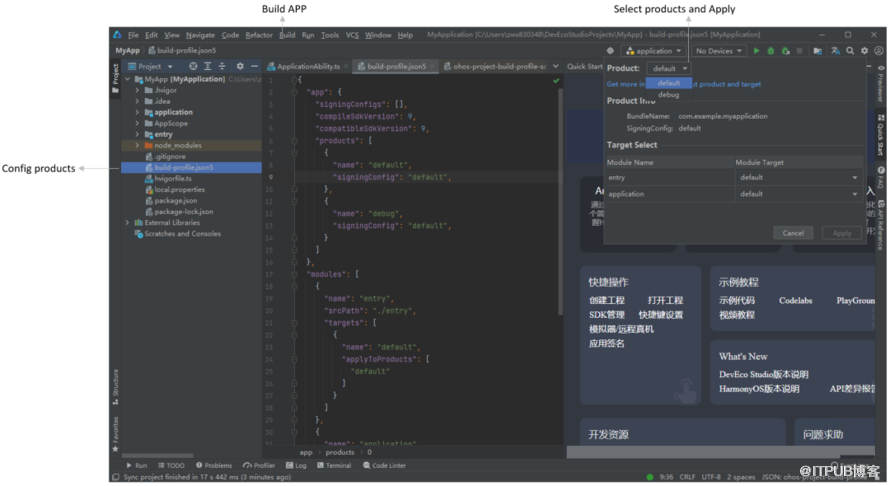Open the application Module Target dropdown
The width and height of the screenshot is (890, 486).
(799, 194)
